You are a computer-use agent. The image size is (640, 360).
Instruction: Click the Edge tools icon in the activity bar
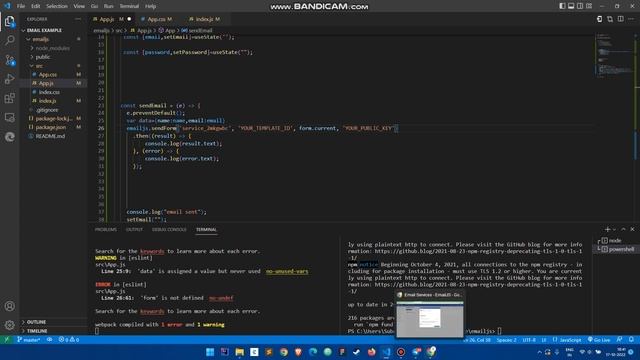9,137
